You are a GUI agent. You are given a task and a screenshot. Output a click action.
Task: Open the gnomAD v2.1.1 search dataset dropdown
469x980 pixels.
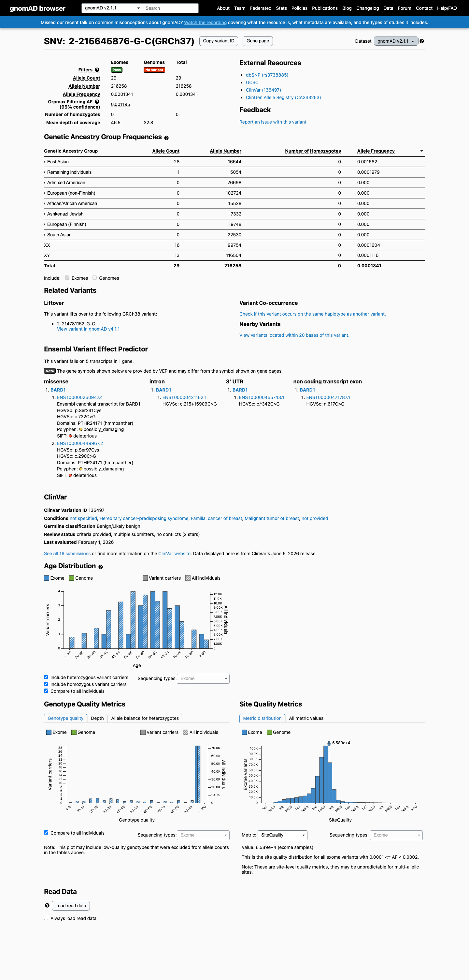point(112,8)
